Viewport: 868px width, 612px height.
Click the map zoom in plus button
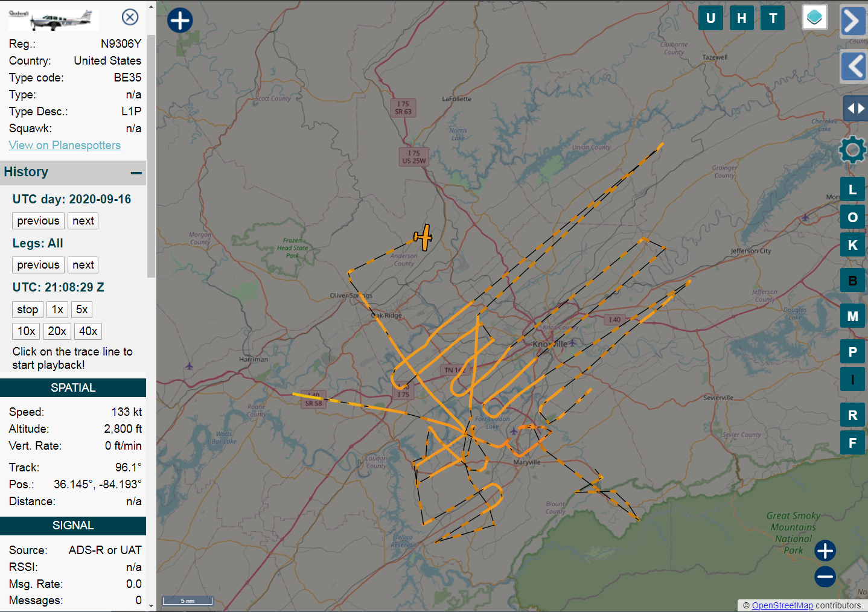click(825, 550)
